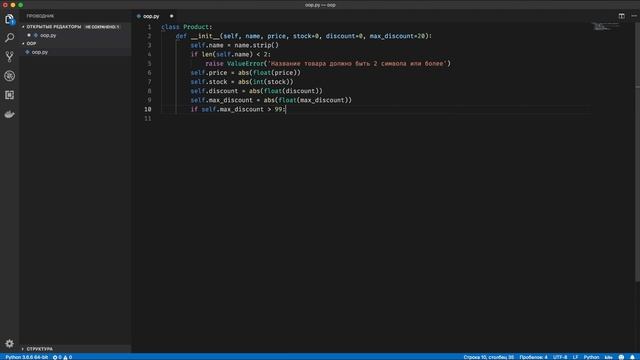Collapse the ОТКРЫТЫЕ РЕДАКТОРЫ section
This screenshot has height=360, width=640.
[x=54, y=27]
